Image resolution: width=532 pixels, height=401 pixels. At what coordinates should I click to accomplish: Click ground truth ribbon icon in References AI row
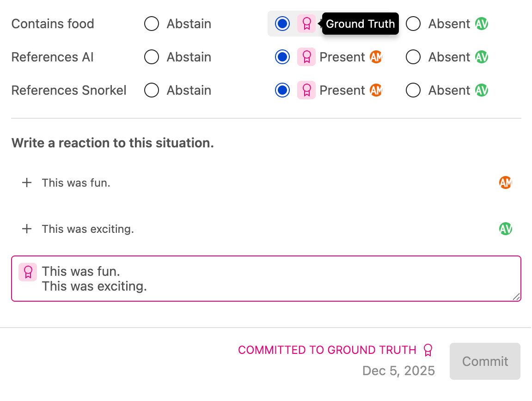(306, 57)
